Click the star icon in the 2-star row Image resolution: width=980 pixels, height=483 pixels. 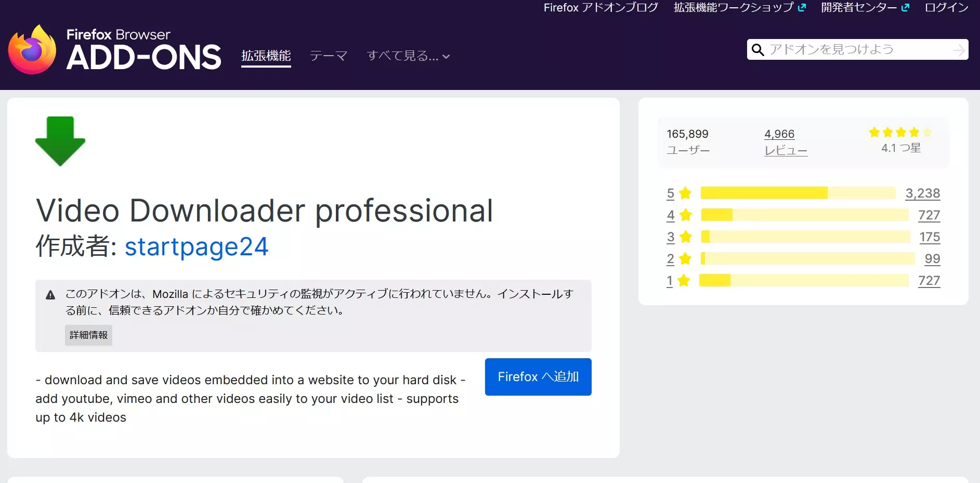click(685, 258)
